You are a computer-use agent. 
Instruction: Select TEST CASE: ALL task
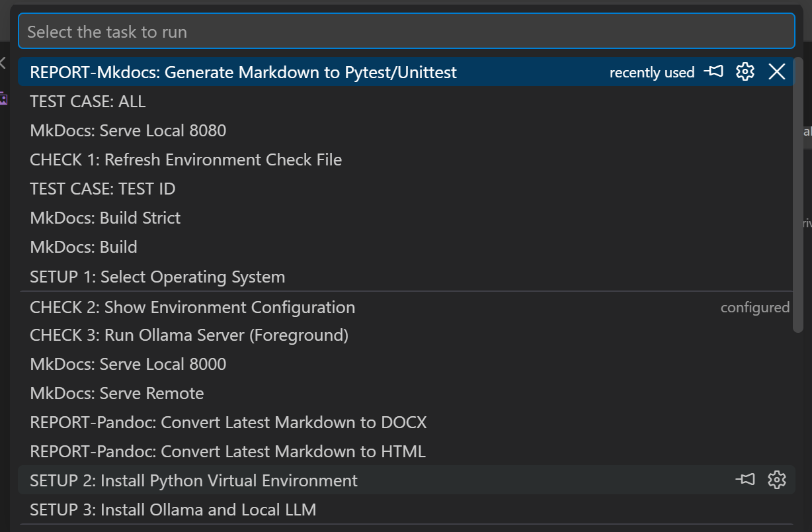[x=406, y=101]
